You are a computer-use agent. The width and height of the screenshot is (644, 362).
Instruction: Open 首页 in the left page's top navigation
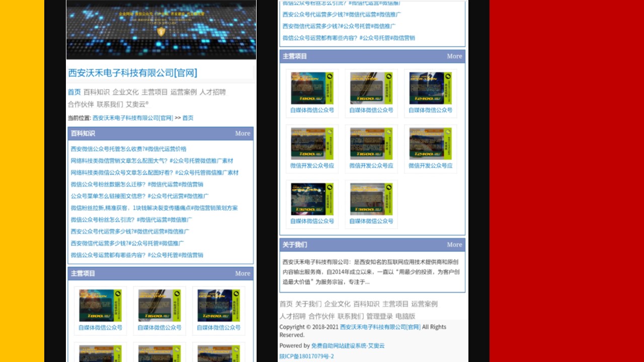[74, 92]
